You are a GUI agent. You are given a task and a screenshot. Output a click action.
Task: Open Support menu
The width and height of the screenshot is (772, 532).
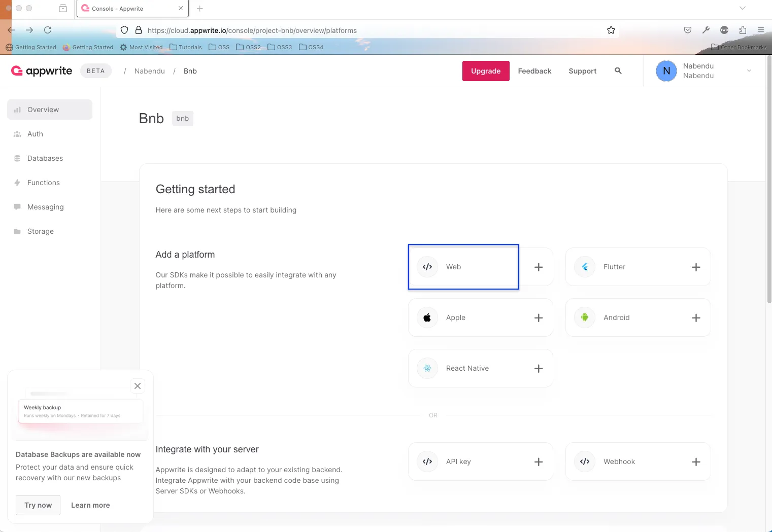click(x=583, y=71)
